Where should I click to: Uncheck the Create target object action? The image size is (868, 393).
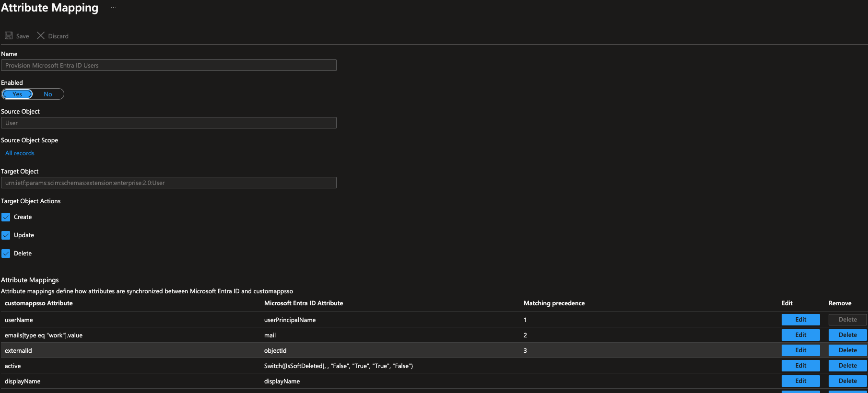tap(6, 217)
